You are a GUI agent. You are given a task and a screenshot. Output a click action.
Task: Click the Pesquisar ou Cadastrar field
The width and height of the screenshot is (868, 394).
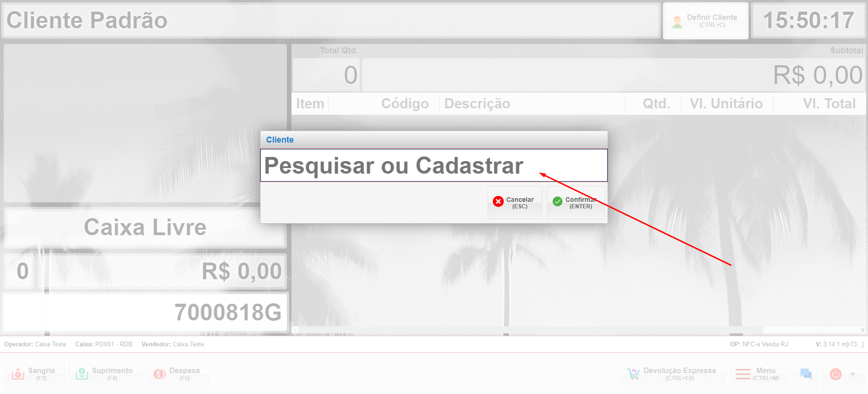[x=434, y=165]
